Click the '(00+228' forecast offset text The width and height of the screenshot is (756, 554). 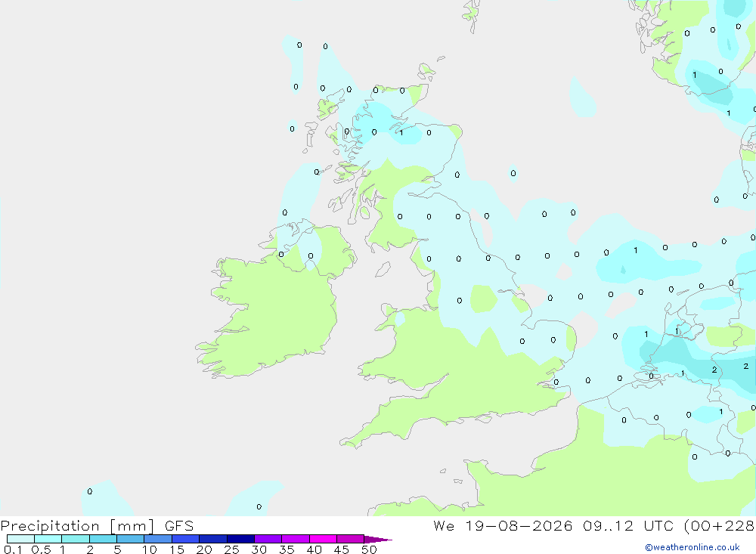pos(719,525)
